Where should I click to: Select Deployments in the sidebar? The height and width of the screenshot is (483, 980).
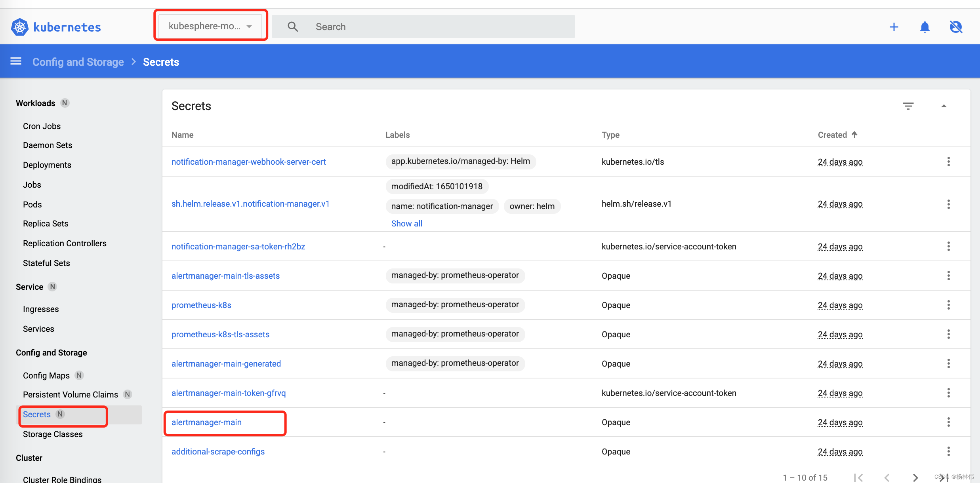coord(47,165)
